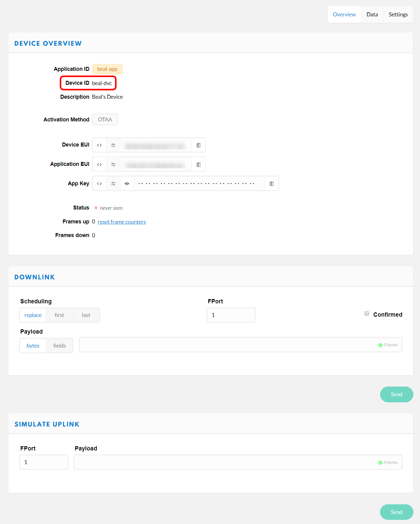This screenshot has width=420, height=524.
Task: Copy App Key to clipboard
Action: [x=272, y=184]
